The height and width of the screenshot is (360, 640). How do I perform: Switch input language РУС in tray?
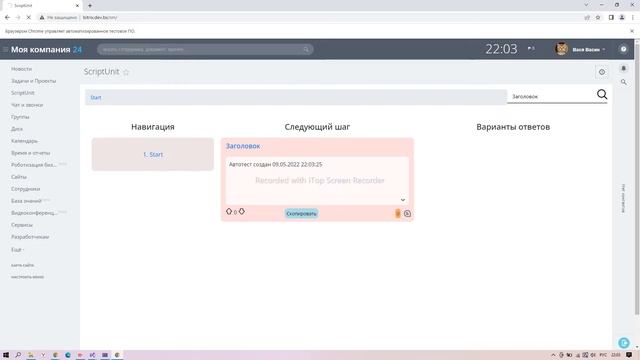point(603,355)
